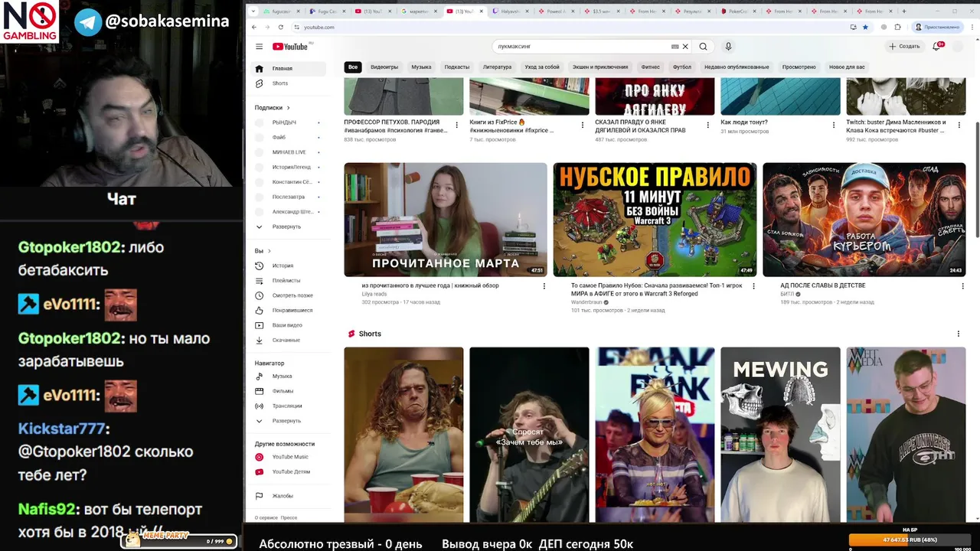This screenshot has width=980, height=551.
Task: Open Shorts in the sidebar
Action: click(x=289, y=83)
